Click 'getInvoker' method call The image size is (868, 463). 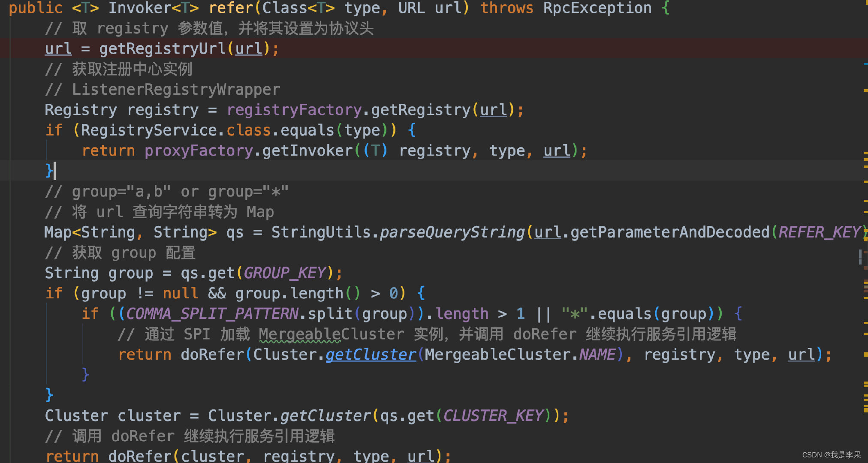point(307,150)
